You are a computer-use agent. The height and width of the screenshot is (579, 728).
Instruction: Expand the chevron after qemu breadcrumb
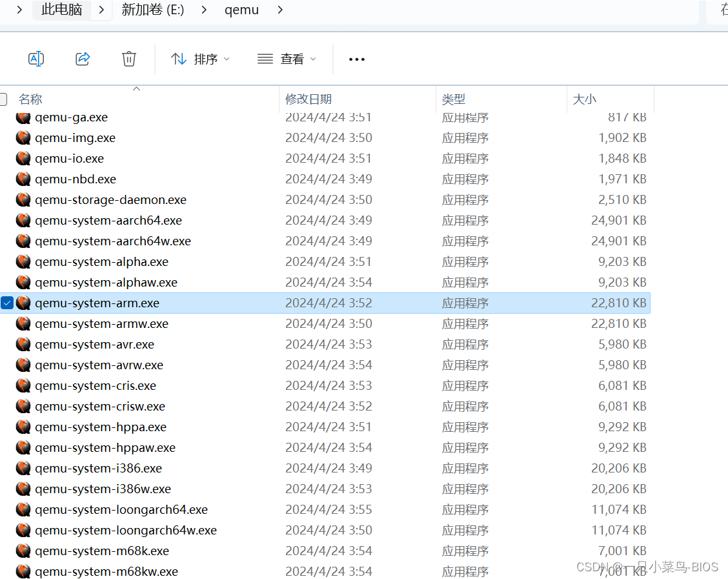(x=280, y=10)
